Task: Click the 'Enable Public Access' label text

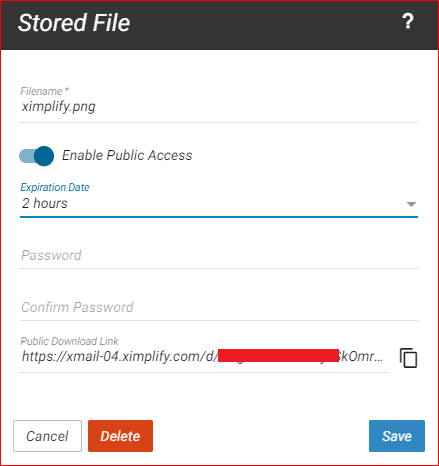Action: [127, 155]
